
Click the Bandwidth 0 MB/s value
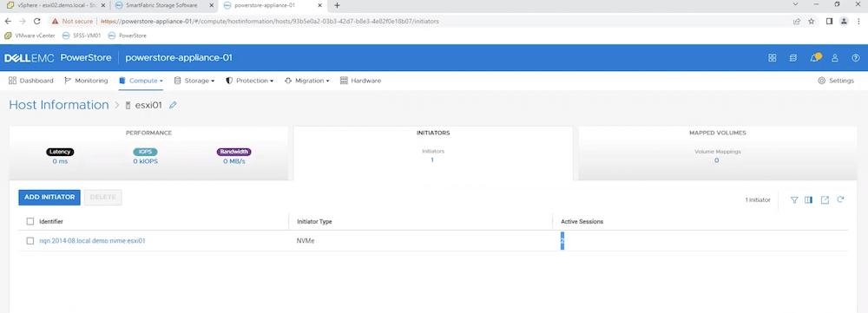[x=233, y=161]
